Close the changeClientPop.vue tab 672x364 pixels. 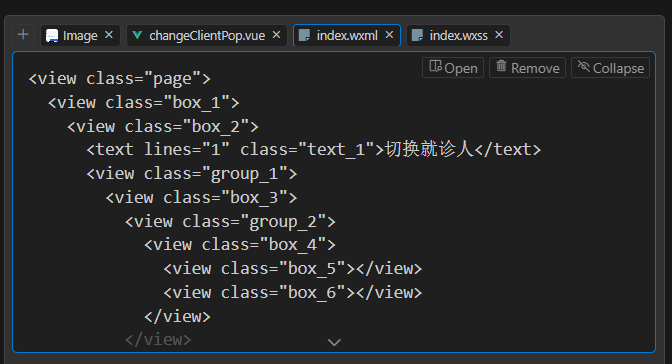276,35
